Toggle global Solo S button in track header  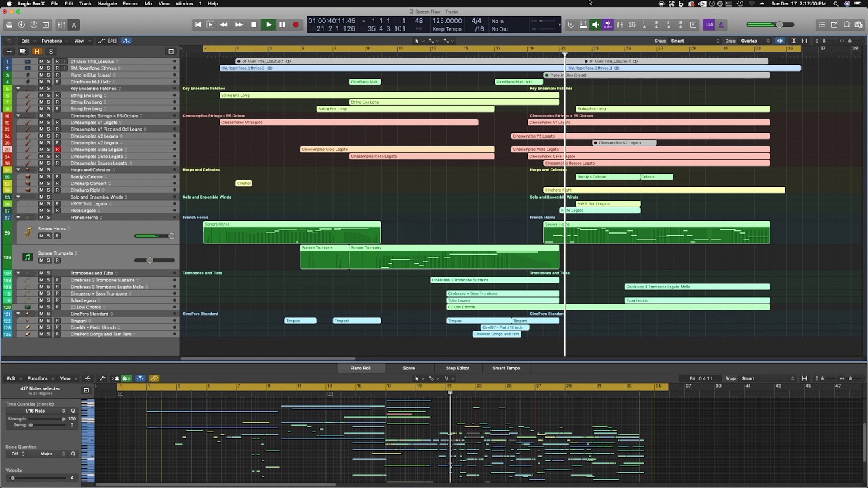[x=50, y=52]
